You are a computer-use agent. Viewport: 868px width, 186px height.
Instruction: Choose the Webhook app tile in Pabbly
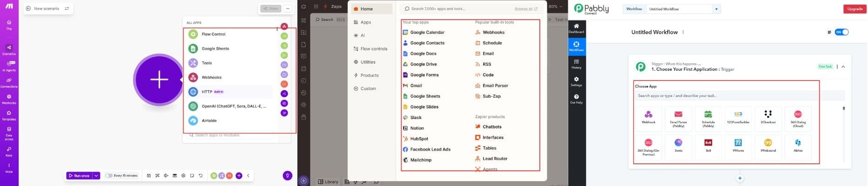pyautogui.click(x=648, y=117)
